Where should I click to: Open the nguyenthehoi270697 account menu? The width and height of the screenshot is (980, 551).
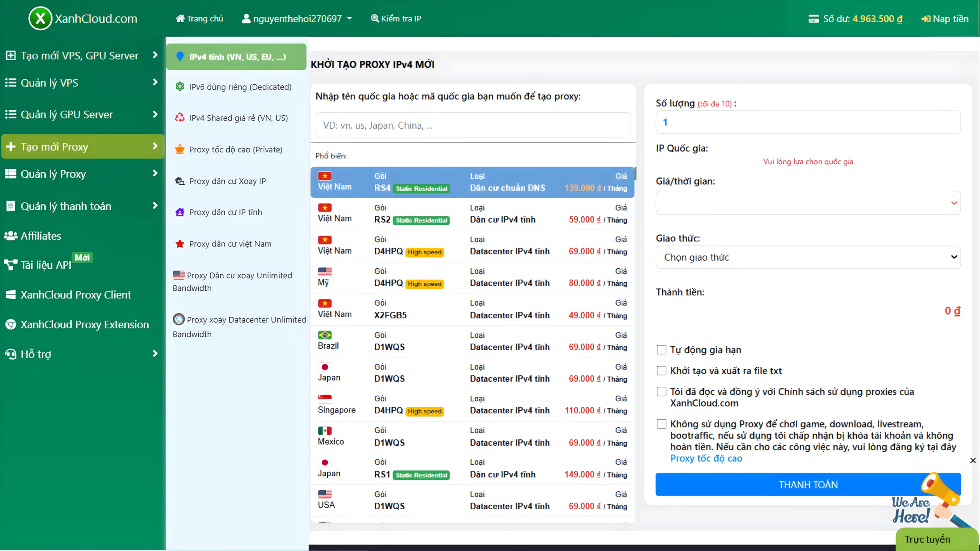pyautogui.click(x=297, y=18)
